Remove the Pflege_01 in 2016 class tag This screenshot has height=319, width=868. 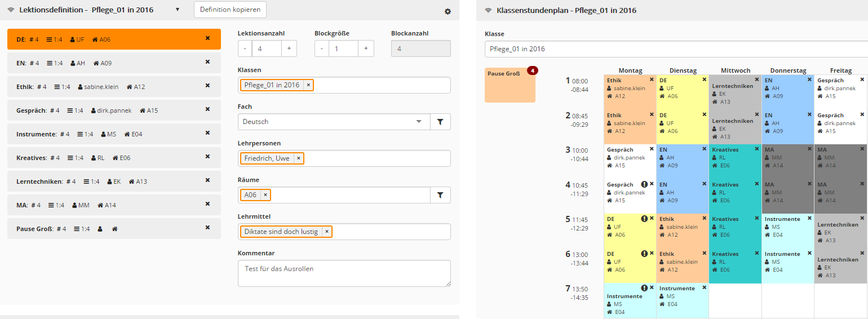click(308, 85)
